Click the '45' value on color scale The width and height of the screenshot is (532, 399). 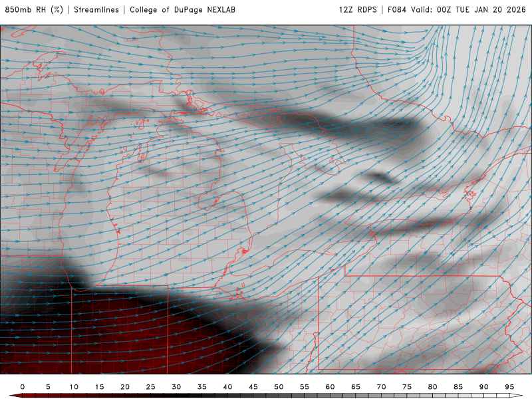click(x=253, y=387)
